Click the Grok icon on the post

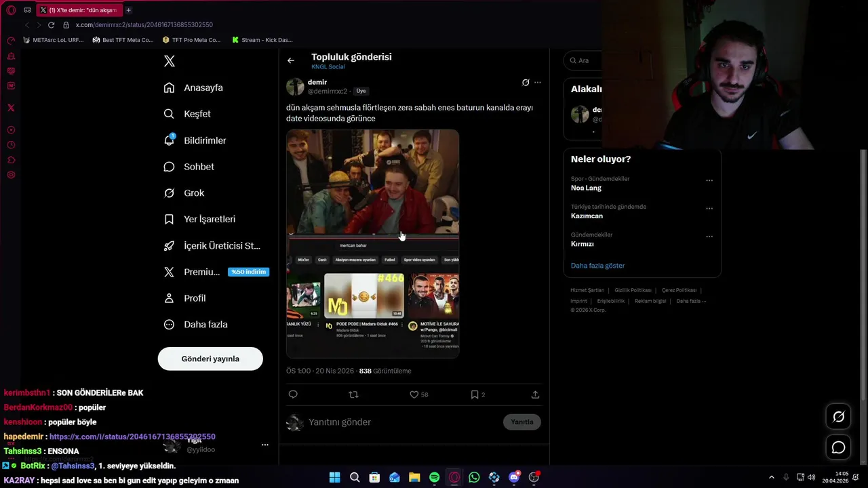[x=526, y=83]
